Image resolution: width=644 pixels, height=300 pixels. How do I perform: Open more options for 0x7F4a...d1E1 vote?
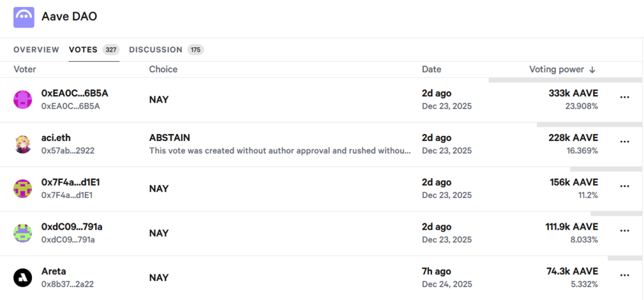tap(625, 186)
